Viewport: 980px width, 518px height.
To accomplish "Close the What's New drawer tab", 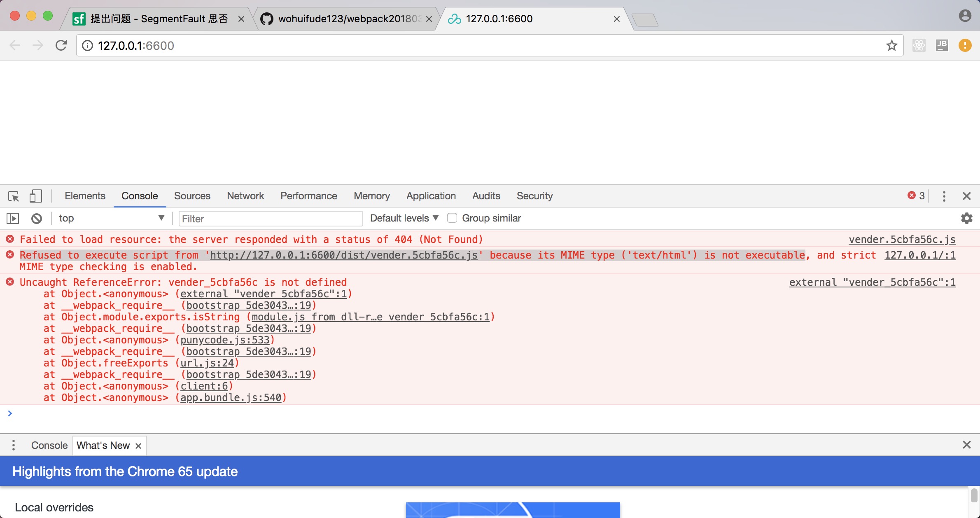I will [138, 446].
